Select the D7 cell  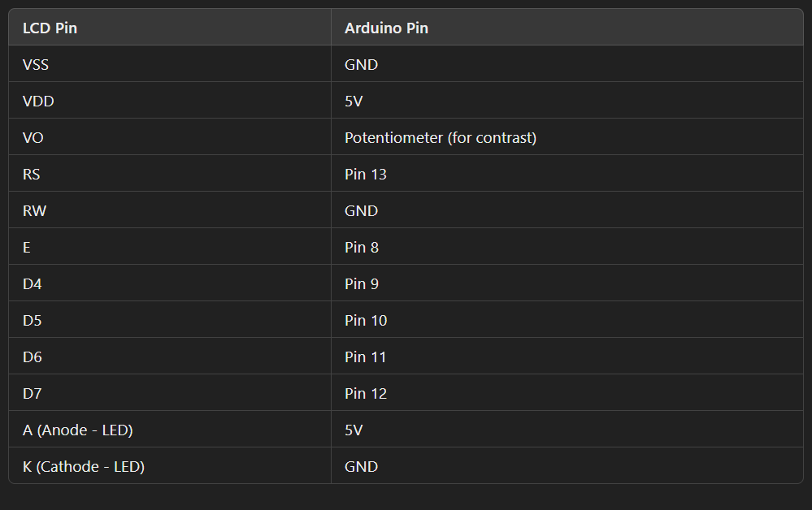pyautogui.click(x=170, y=393)
